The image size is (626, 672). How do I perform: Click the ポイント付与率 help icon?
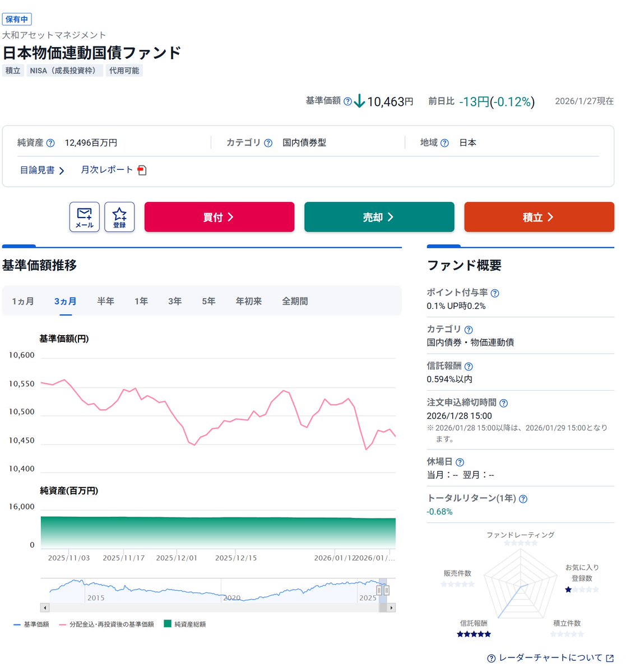point(495,293)
